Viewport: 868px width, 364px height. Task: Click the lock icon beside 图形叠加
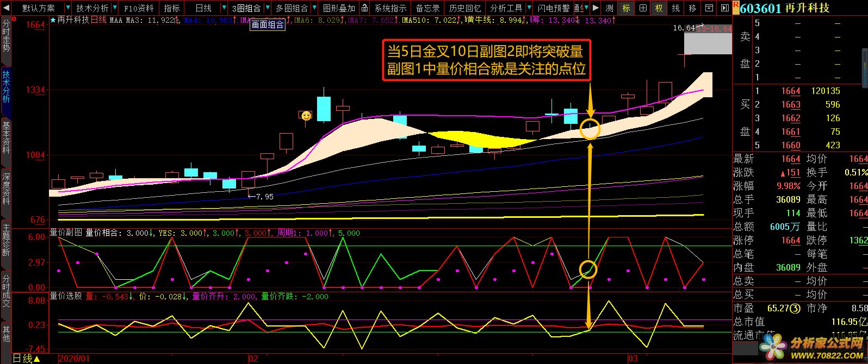[x=364, y=8]
